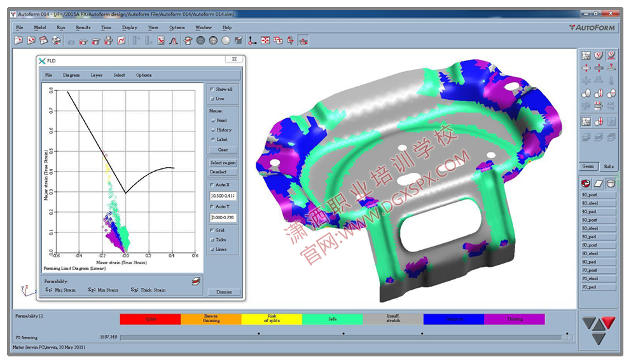The height and width of the screenshot is (364, 631).
Task: Open the Window menu
Action: [203, 27]
